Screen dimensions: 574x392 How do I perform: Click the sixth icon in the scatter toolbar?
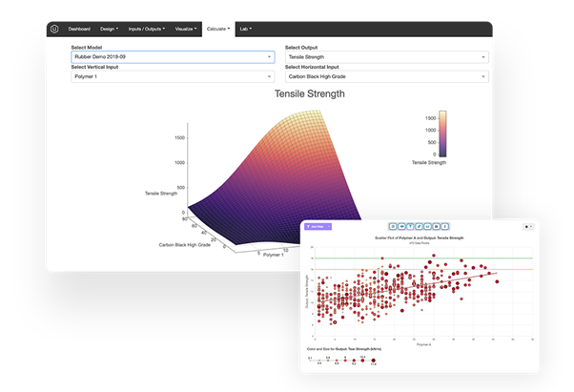[x=436, y=227]
